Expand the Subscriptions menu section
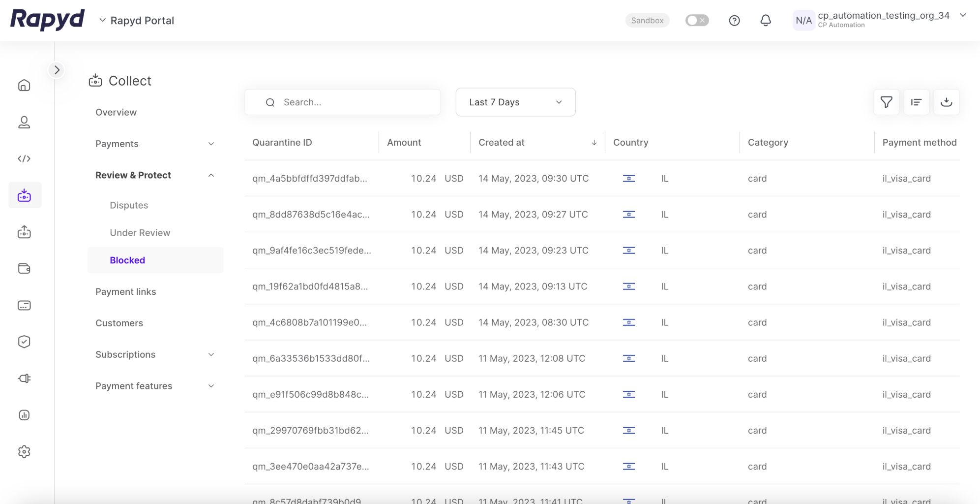This screenshot has height=504, width=980. (155, 354)
